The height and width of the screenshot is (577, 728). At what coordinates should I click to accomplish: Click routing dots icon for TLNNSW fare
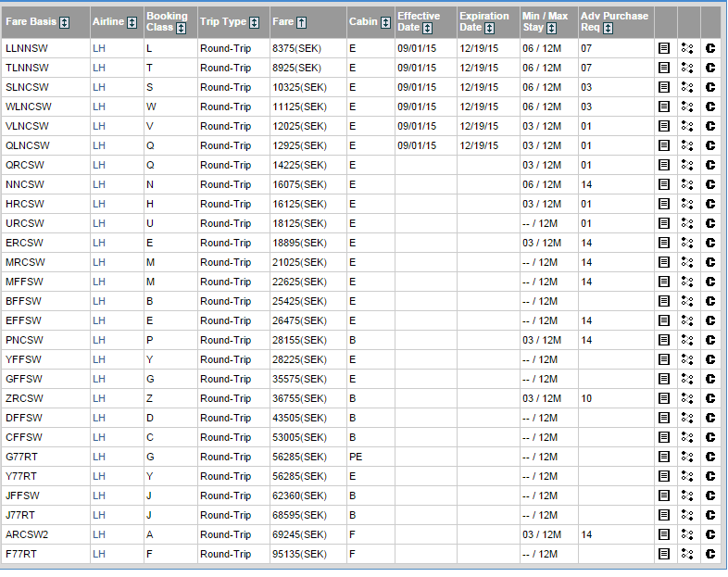(x=687, y=68)
